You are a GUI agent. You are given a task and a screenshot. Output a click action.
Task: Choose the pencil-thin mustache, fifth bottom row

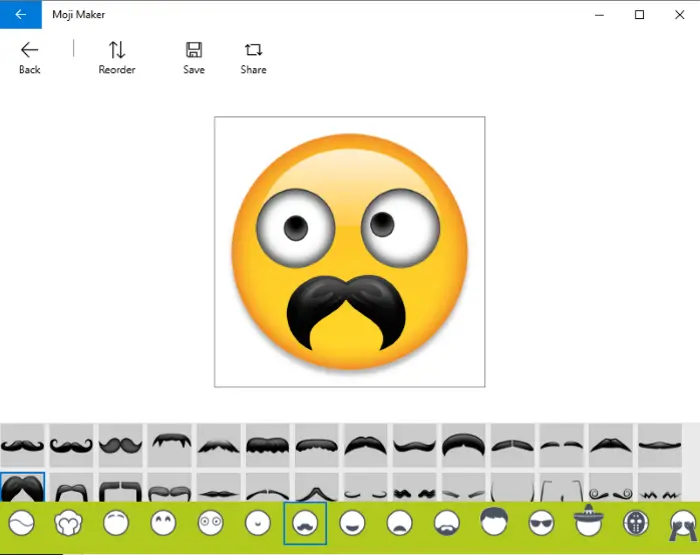(219, 487)
